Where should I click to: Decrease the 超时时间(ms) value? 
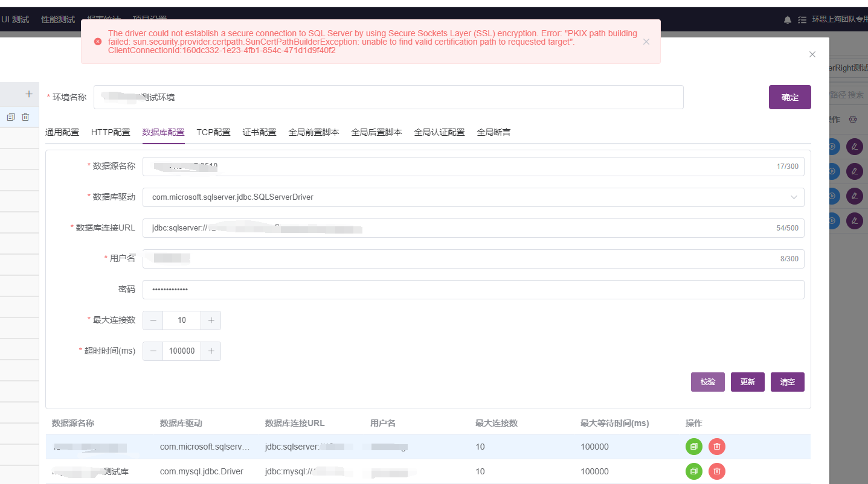(x=153, y=351)
